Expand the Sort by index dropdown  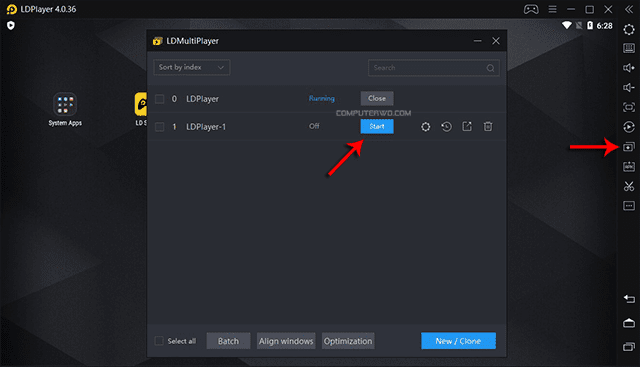tap(191, 67)
